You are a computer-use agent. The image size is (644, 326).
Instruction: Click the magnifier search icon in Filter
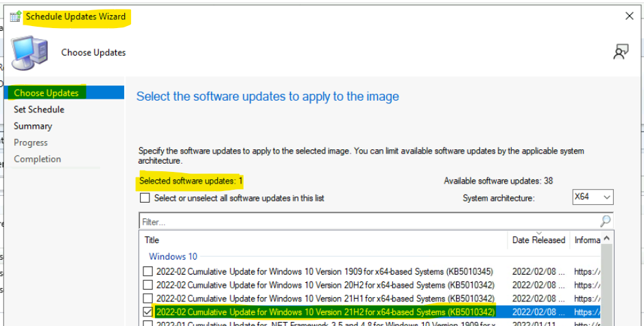[605, 221]
